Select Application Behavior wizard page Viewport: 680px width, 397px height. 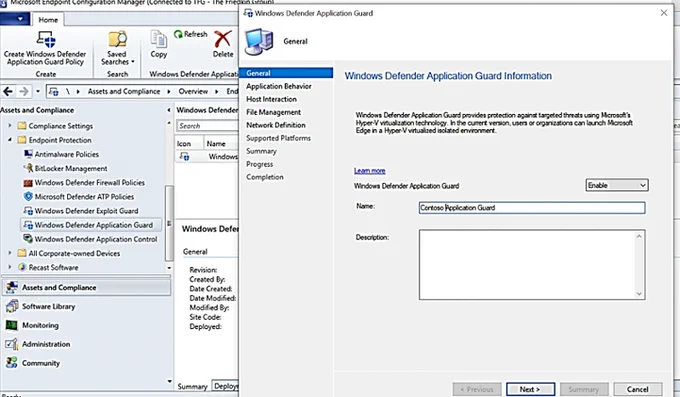coord(279,86)
